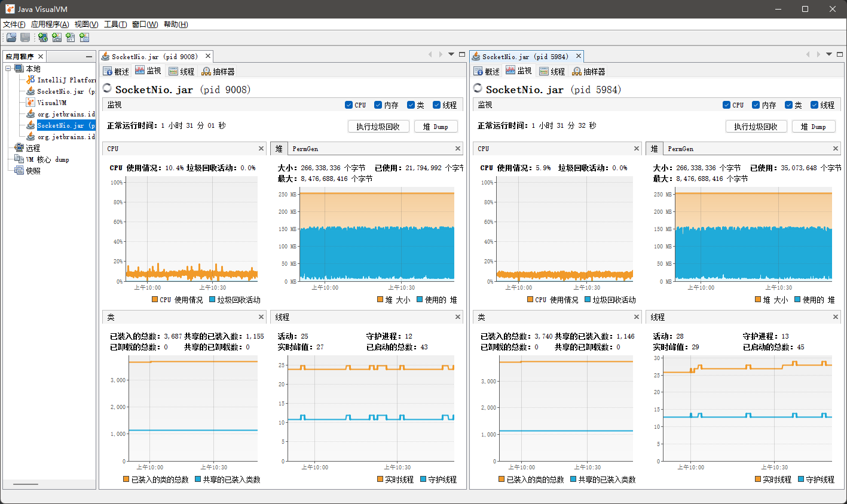Uncheck 线程 checkbox in pid 5984 monitor
This screenshot has height=504, width=847.
(x=814, y=105)
